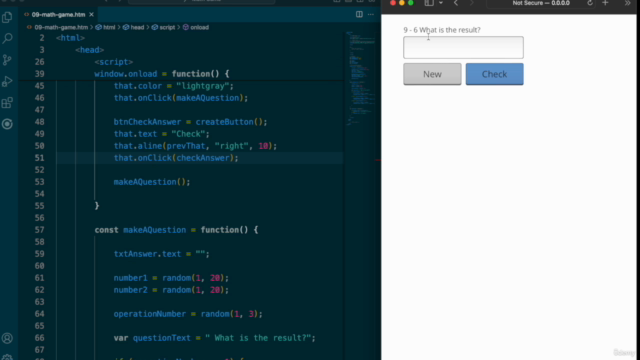Click the createButton call on line 48
Image resolution: width=640 pixels, height=360 pixels.
(x=224, y=122)
